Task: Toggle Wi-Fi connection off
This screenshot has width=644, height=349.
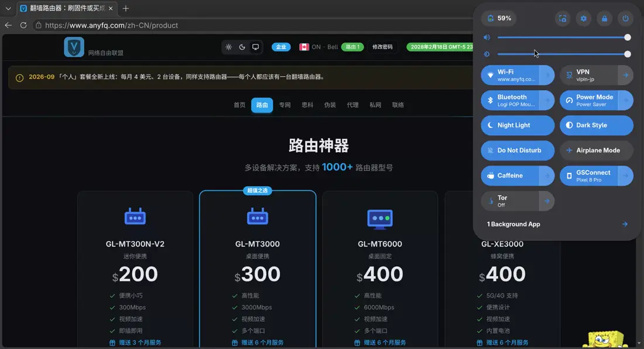Action: (511, 75)
